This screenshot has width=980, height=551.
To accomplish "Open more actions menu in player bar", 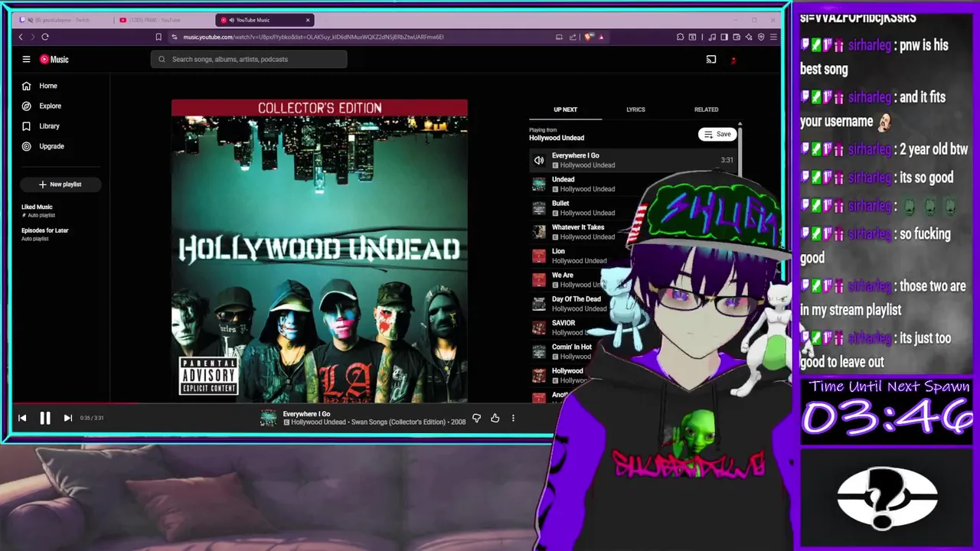I will 513,418.
